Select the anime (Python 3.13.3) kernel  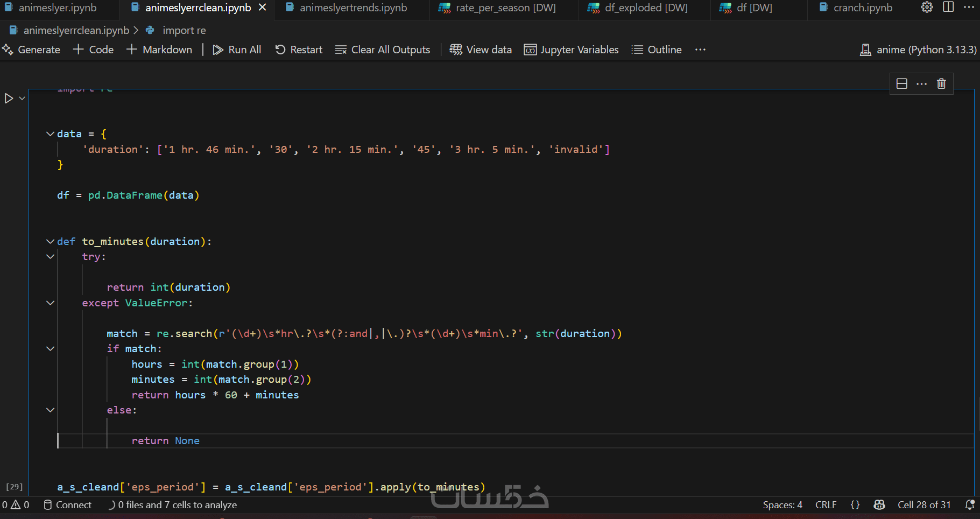pyautogui.click(x=918, y=50)
